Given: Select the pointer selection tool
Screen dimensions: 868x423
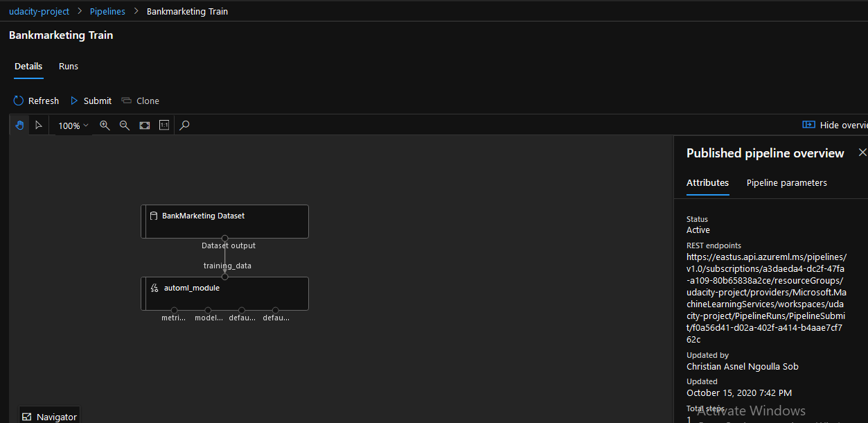Looking at the screenshot, I should click(x=39, y=126).
